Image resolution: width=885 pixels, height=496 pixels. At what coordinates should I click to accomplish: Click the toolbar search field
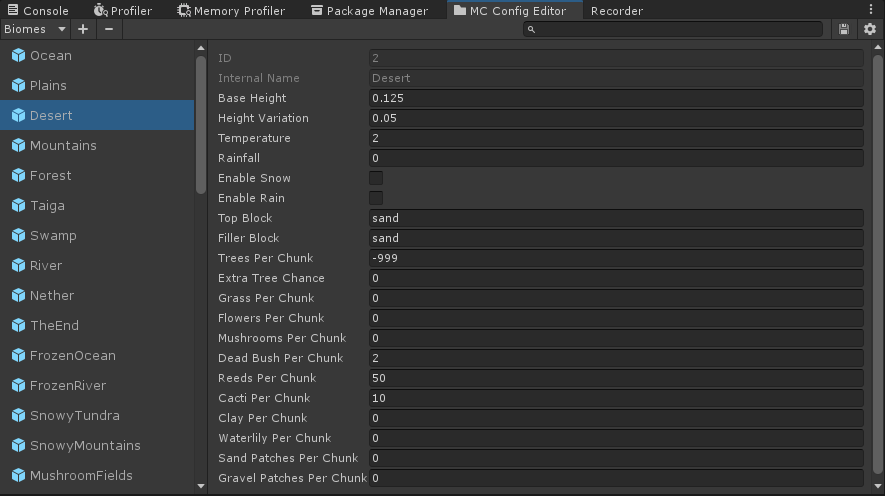[x=673, y=29]
